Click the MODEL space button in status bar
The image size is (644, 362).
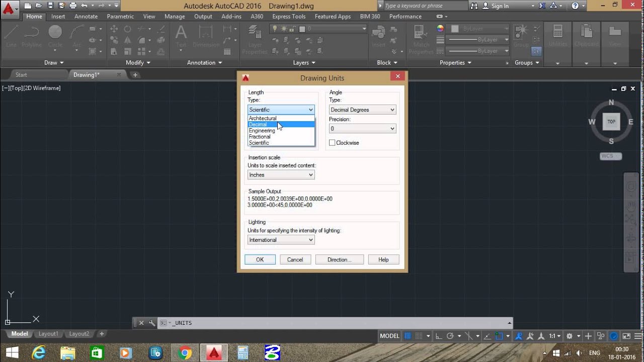[389, 336]
